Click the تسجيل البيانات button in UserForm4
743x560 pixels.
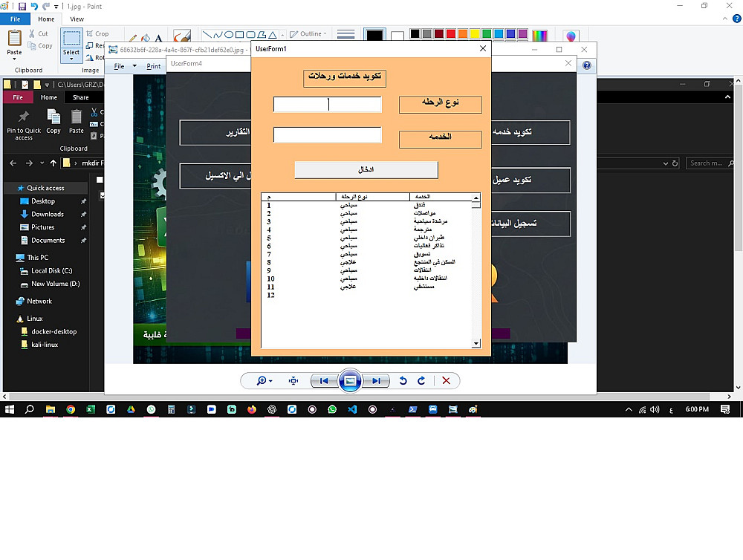tap(531, 223)
